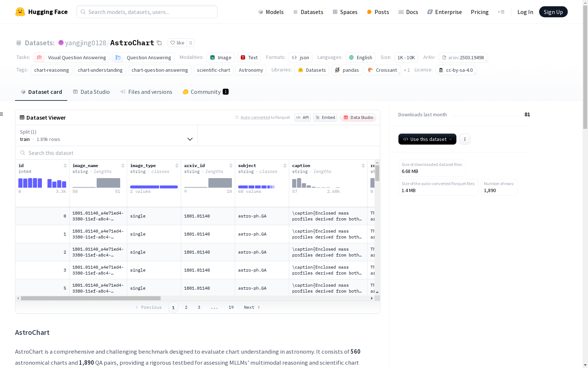This screenshot has height=368, width=588.
Task: Open the more navigation options menu icon
Action: (501, 12)
